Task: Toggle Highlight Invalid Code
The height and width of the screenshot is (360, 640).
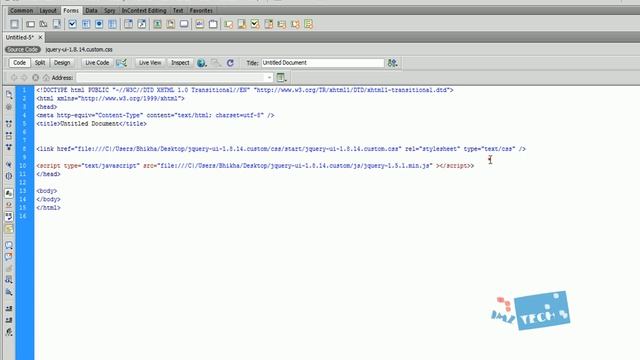Action: (x=9, y=205)
